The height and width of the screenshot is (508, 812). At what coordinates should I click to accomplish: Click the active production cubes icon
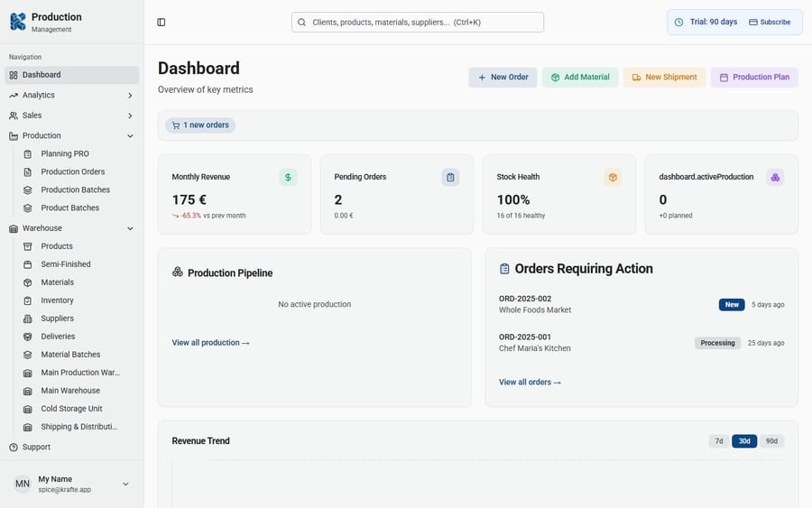coord(775,178)
